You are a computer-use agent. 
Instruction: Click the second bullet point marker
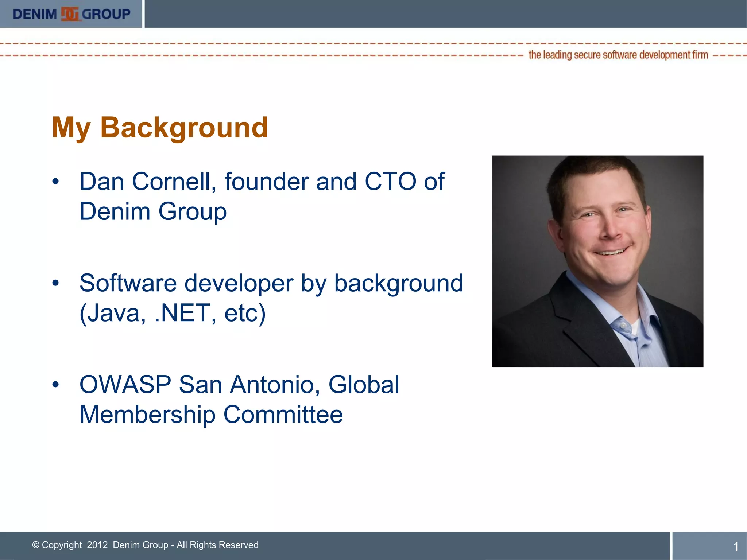[x=55, y=283]
